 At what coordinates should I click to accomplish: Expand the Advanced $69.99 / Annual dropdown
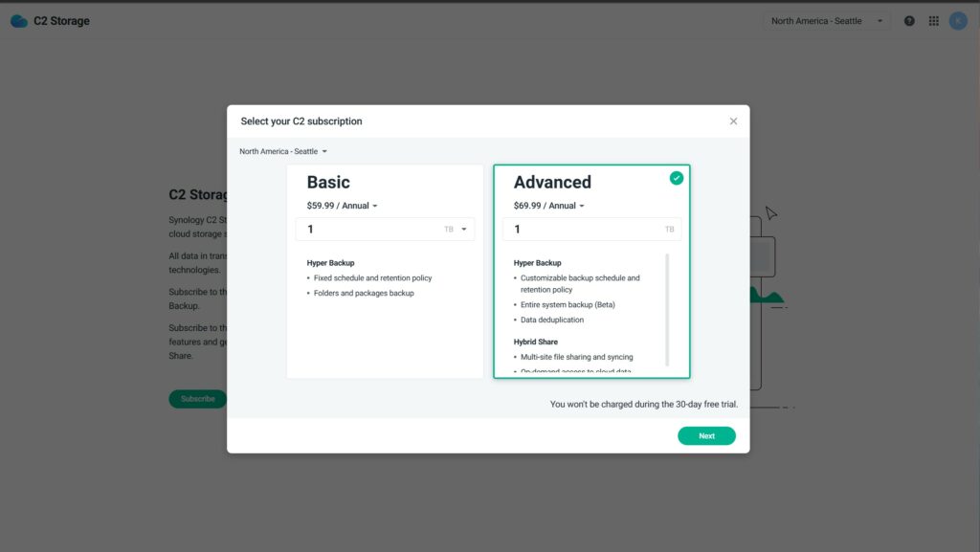[x=548, y=206]
